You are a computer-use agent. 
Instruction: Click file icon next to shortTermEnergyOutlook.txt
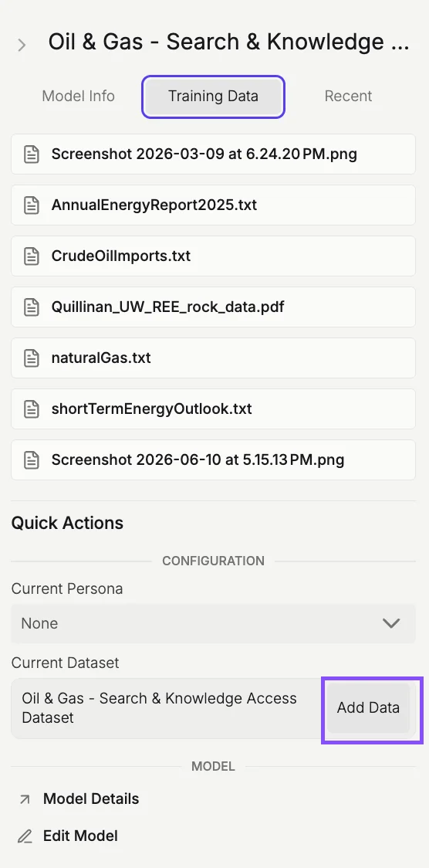[x=32, y=409]
